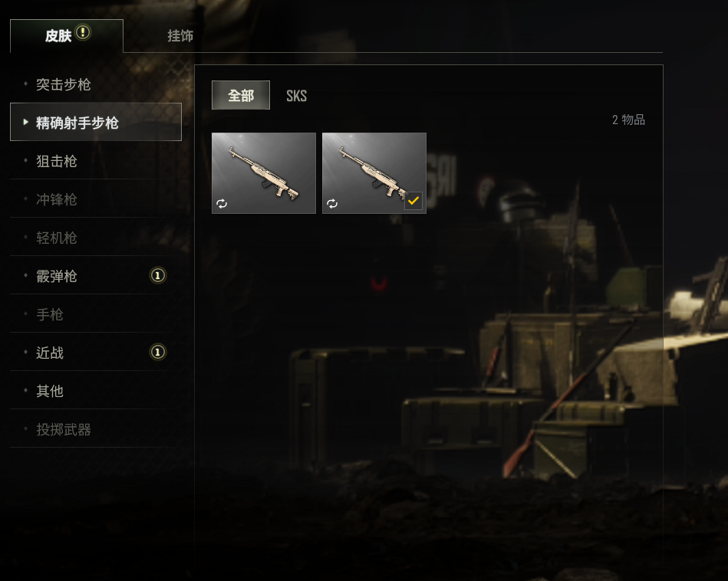Click the notification badge beside 霰弹枪
Viewport: 728px width, 581px height.
point(158,276)
